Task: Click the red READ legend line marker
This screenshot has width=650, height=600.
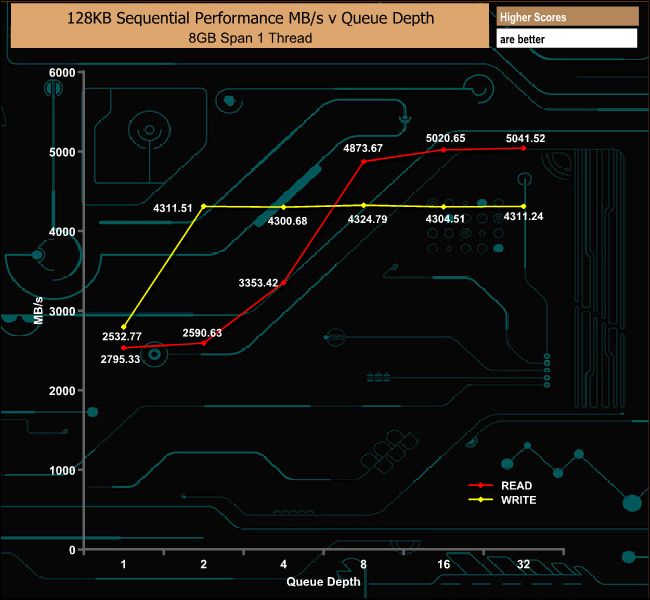Action: point(481,485)
